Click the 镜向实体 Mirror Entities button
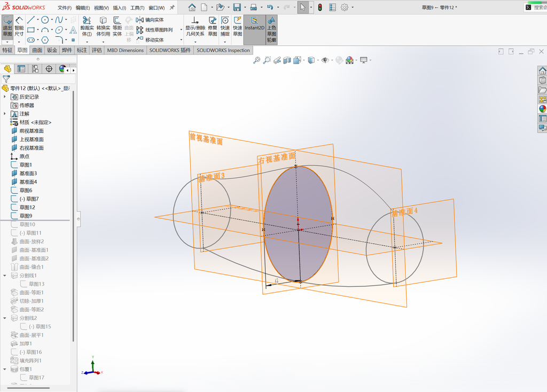Screen dimensions: 547x392 click(x=150, y=20)
